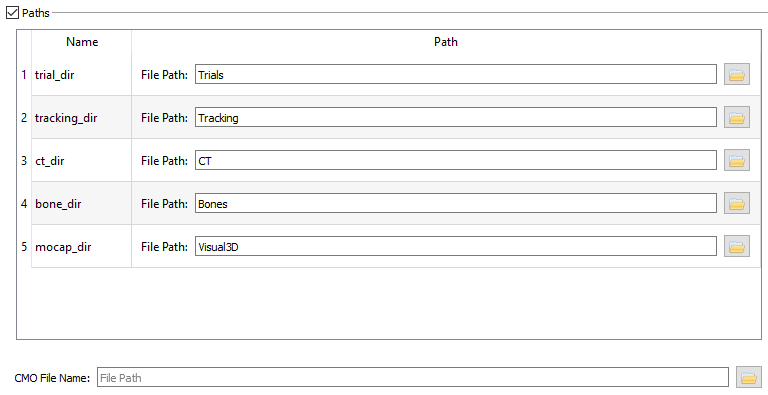This screenshot has width=768, height=395.
Task: Open folder browser for bone_dir path
Action: 737,203
